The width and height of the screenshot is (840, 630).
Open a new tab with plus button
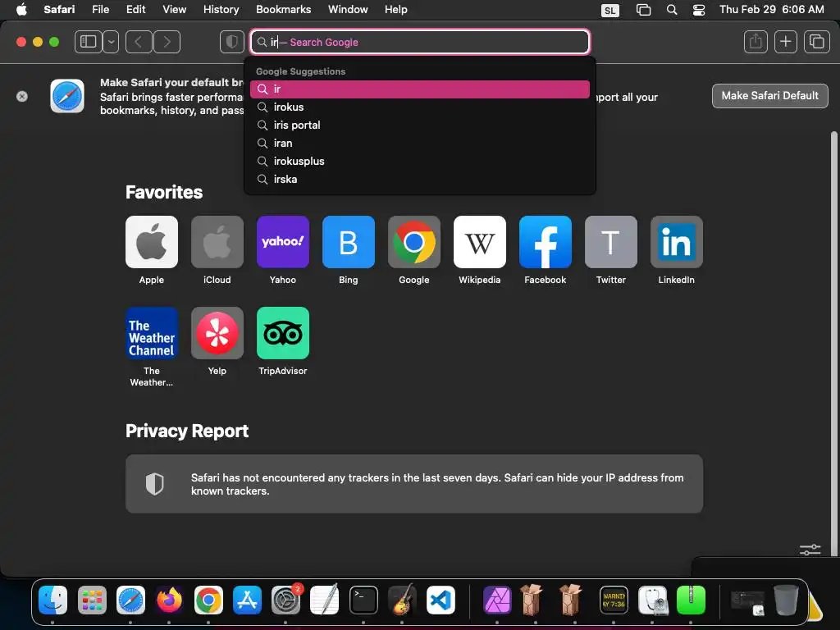point(785,42)
